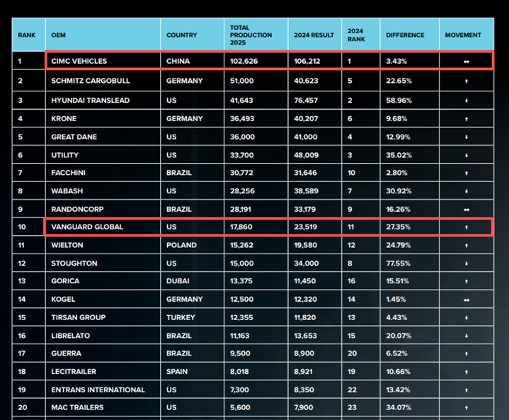
Task: Select production value '51,000'
Action: pos(242,81)
